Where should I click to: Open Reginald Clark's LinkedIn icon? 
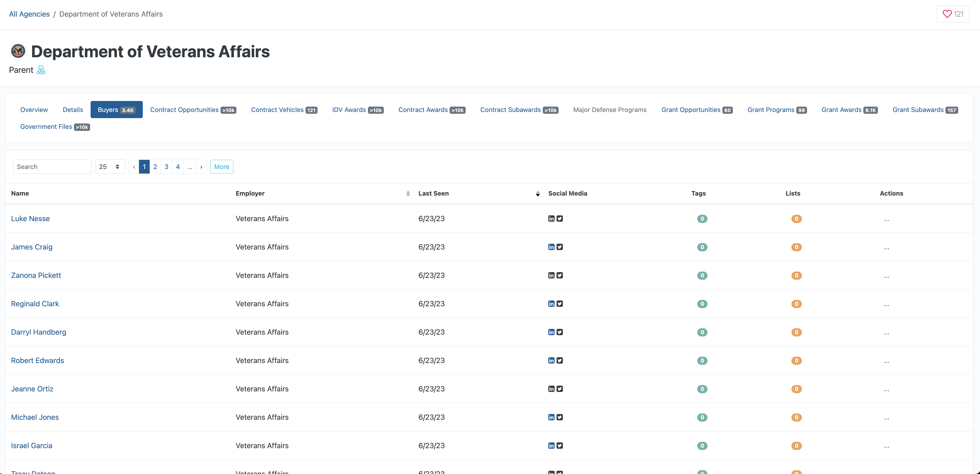551,304
